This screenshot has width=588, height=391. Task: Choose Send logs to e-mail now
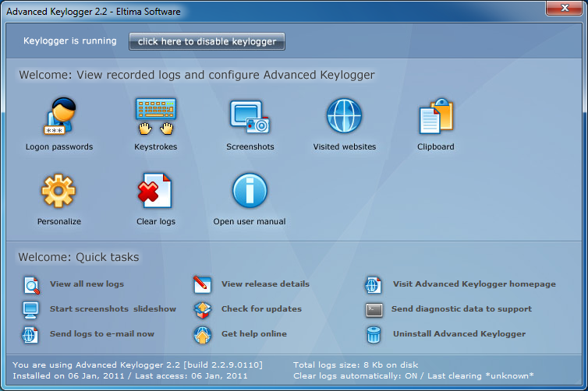[102, 333]
